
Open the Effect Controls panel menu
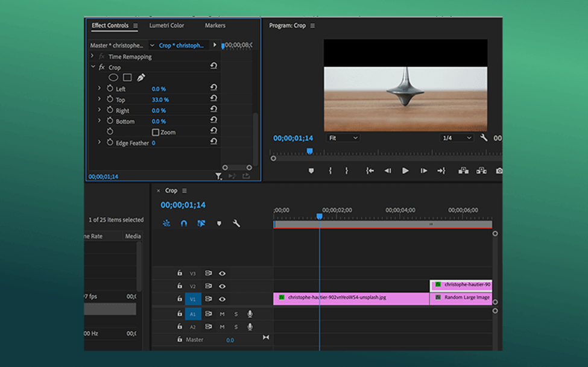(135, 26)
